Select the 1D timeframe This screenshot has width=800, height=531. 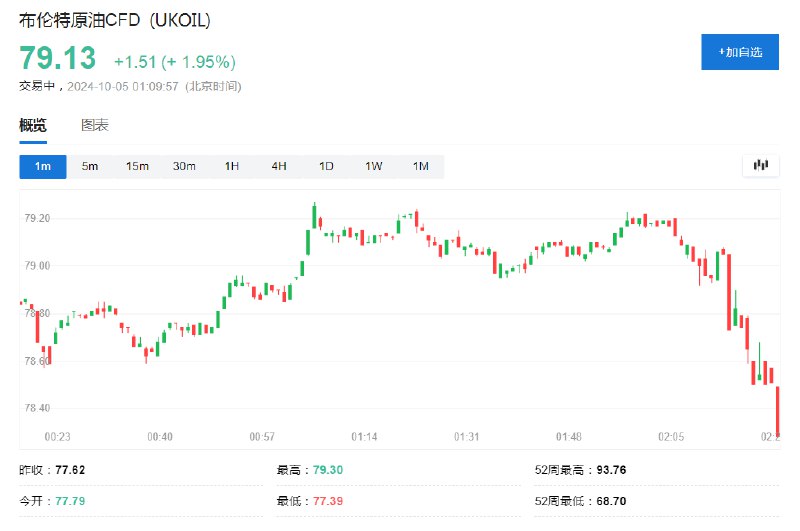(x=326, y=166)
